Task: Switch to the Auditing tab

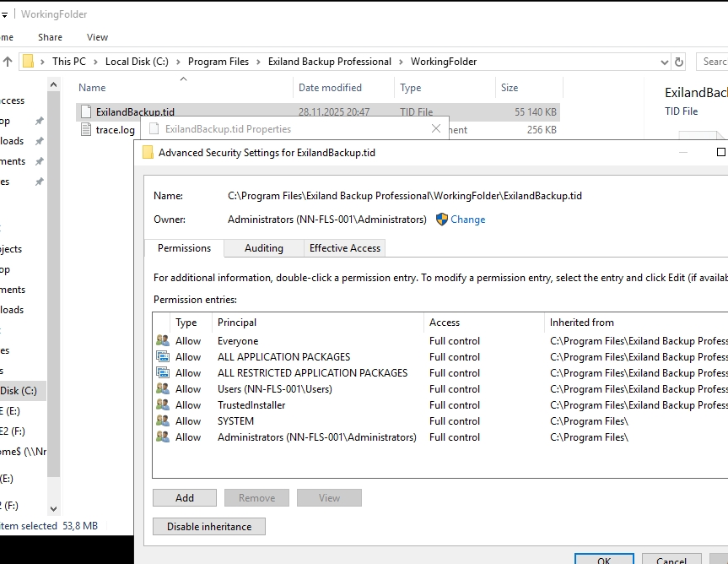Action: (x=263, y=248)
